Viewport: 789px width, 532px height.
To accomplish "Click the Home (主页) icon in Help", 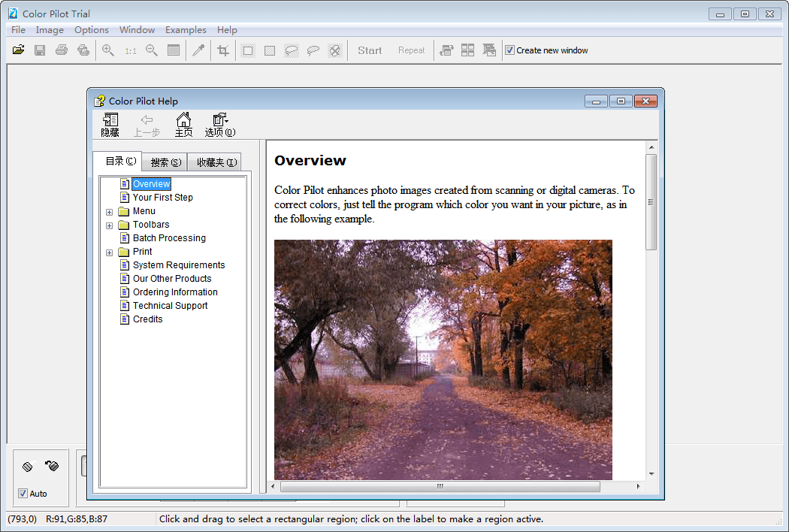I will click(x=183, y=125).
